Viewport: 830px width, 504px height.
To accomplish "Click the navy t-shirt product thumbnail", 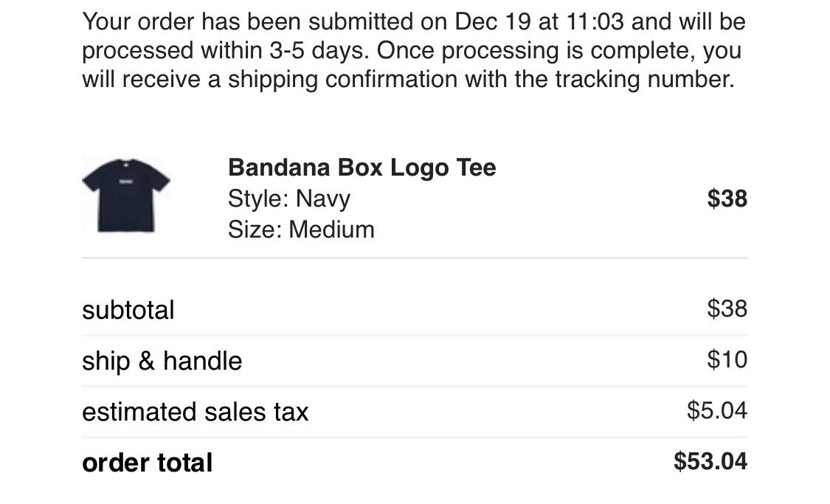I will 125,196.
